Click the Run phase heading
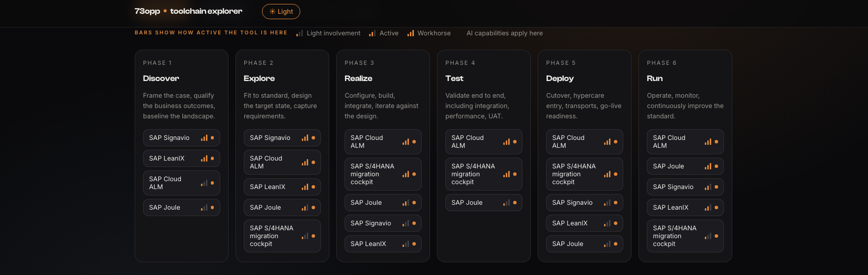The height and width of the screenshot is (275, 868). point(655,79)
